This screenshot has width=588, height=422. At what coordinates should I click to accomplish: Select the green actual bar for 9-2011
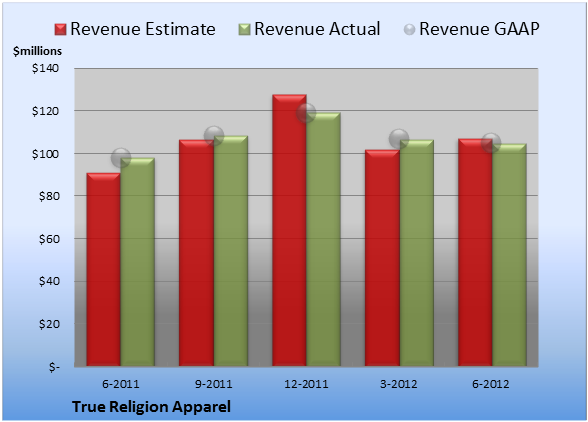point(231,251)
